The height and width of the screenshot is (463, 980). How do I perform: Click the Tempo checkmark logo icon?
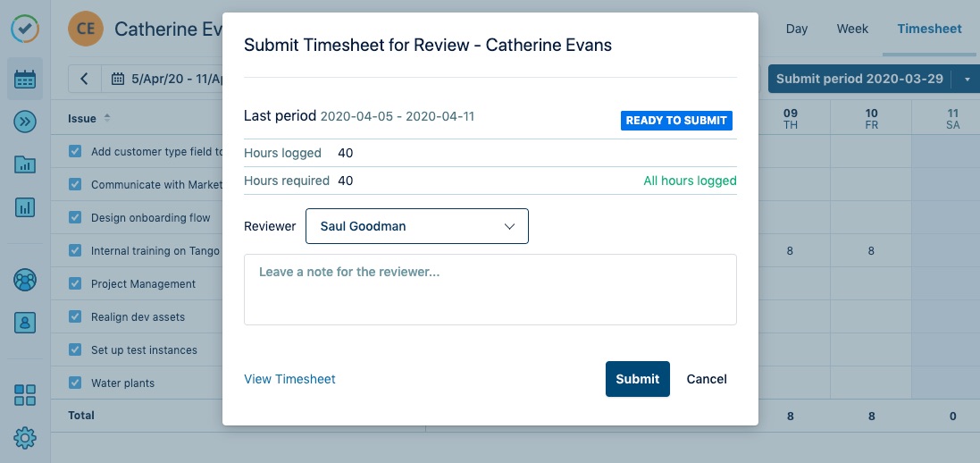coord(25,28)
